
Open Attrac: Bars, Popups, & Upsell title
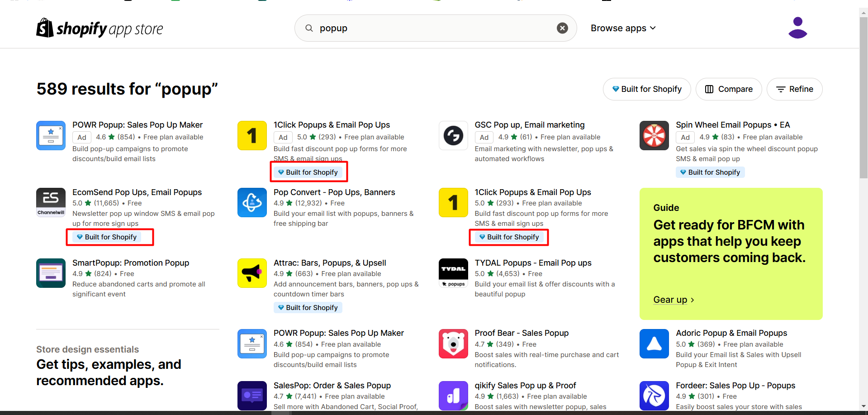click(330, 263)
